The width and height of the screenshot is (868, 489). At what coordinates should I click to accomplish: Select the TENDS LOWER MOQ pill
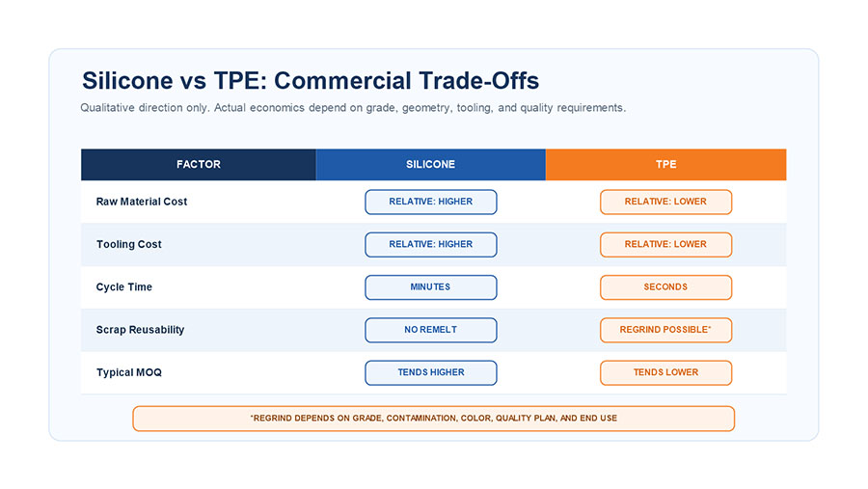[665, 372]
